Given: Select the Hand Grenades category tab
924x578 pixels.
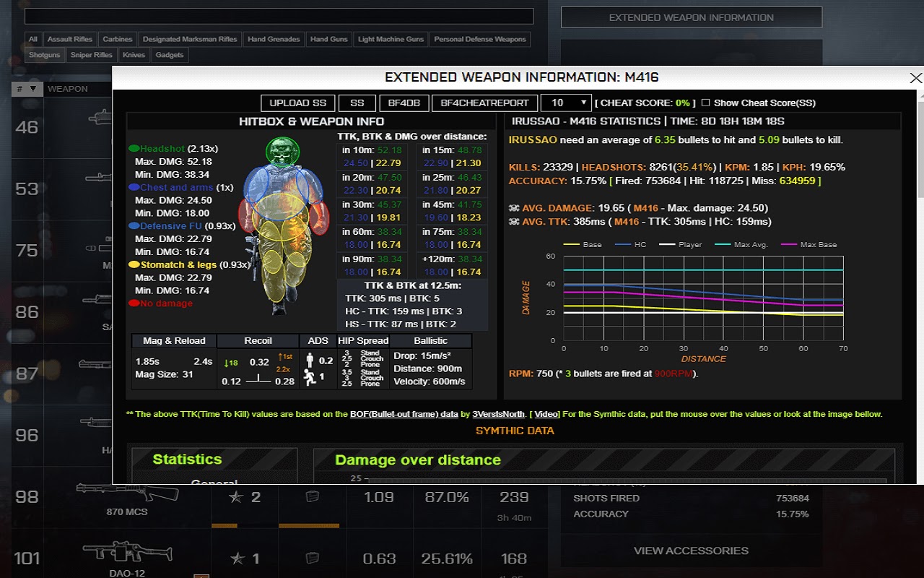Looking at the screenshot, I should coord(274,39).
